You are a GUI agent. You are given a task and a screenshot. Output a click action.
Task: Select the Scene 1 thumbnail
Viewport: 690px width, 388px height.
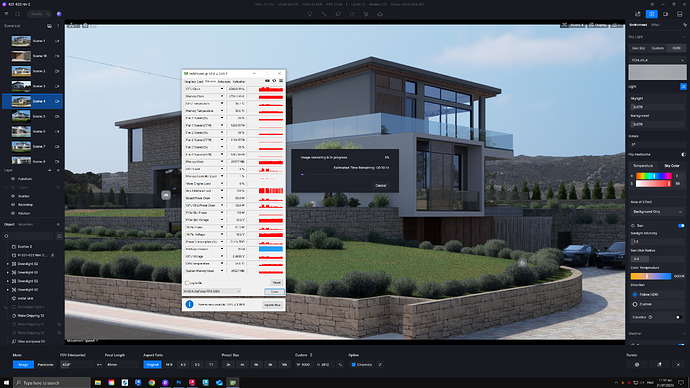[21, 41]
